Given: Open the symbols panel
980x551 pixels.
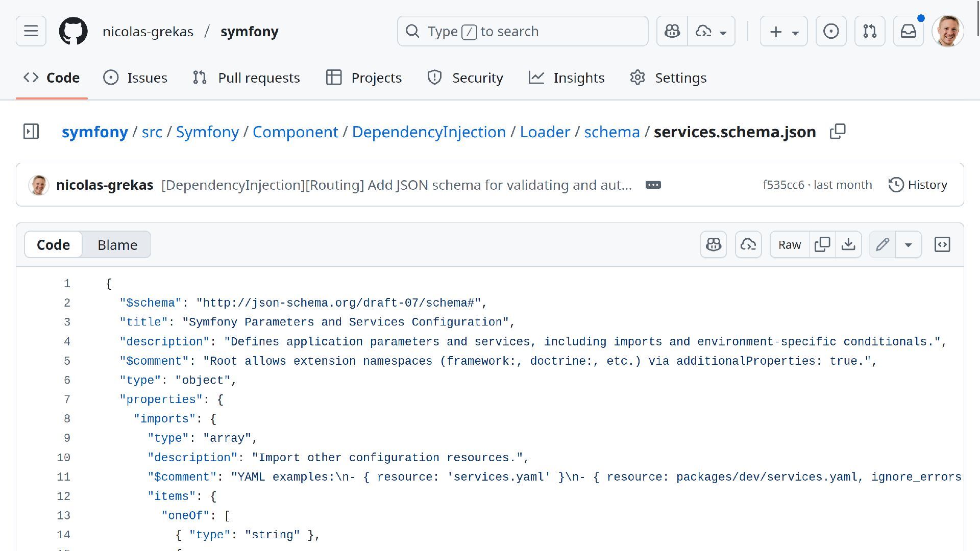Looking at the screenshot, I should click(942, 244).
